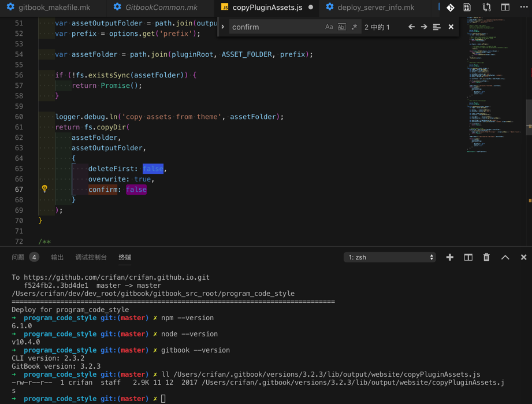Create a new terminal with plus icon
The width and height of the screenshot is (532, 404).
450,257
